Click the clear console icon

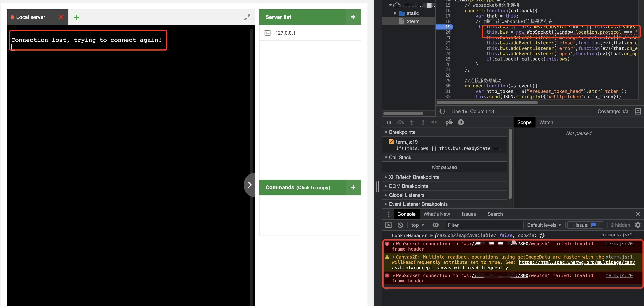400,225
